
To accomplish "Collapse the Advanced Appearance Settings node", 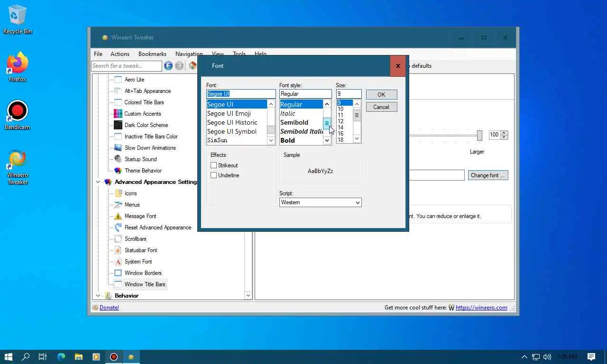I will (98, 182).
